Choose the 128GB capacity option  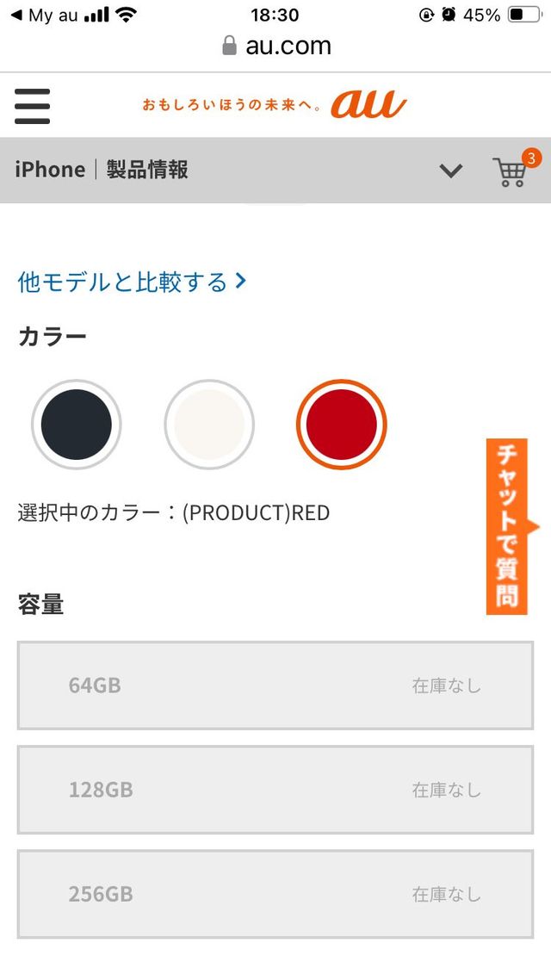(x=275, y=790)
